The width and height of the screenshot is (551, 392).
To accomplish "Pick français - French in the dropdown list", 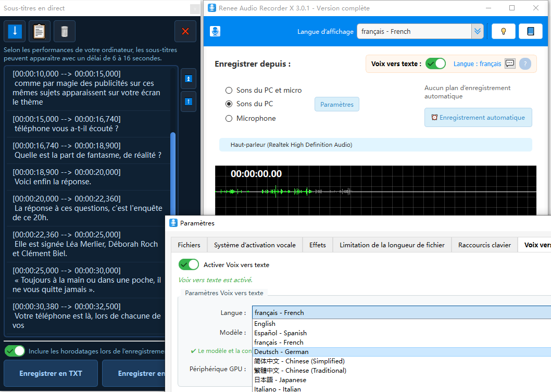I will (x=402, y=343).
